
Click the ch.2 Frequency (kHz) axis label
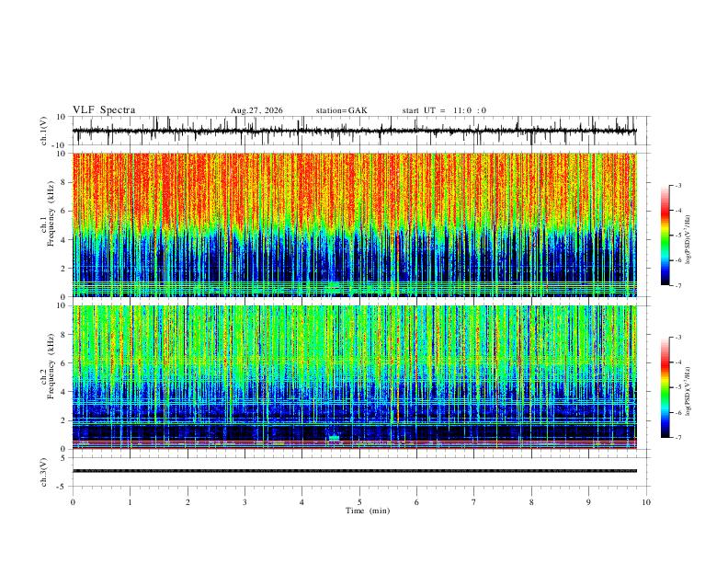pyautogui.click(x=51, y=365)
